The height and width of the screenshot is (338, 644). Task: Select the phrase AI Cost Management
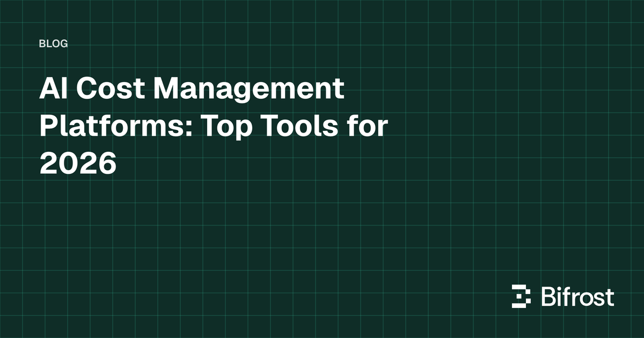tap(193, 89)
